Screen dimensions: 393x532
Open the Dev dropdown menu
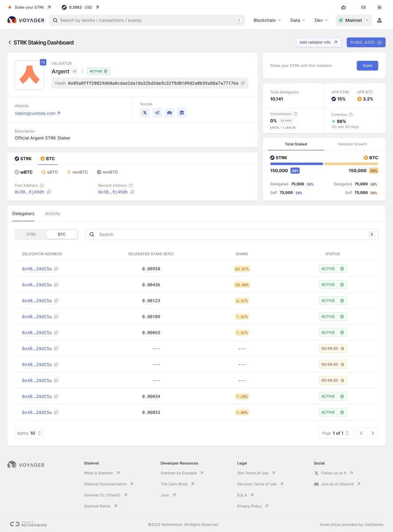(321, 20)
